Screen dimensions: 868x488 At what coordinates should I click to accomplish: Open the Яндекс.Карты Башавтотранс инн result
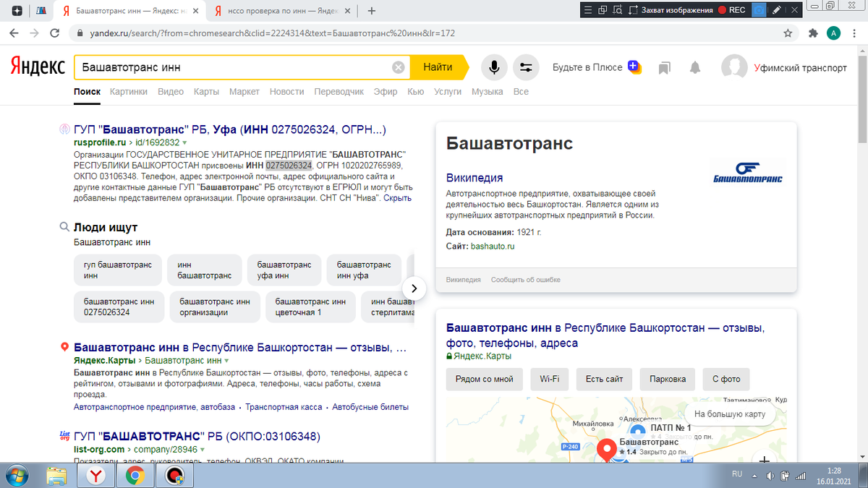240,348
